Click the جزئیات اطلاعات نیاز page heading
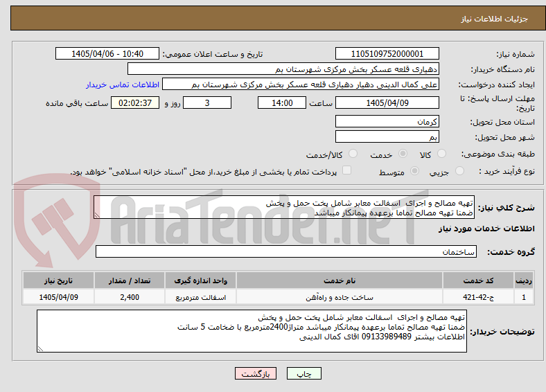 (x=495, y=19)
